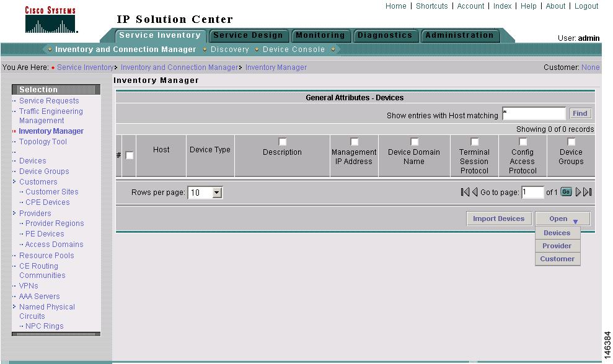Viewport: 613px width, 364px height.
Task: Select Inventory Manager in sidebar
Action: click(51, 131)
